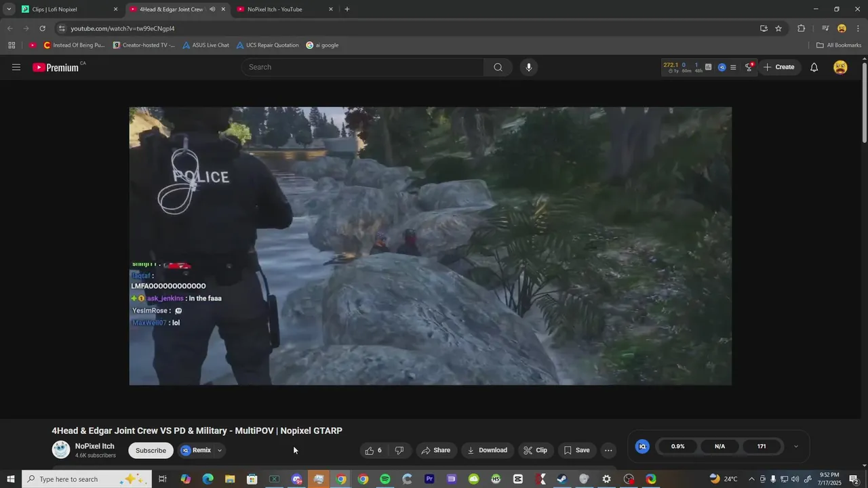Open Steam from the taskbar
Screen dimensions: 868x488
(562, 479)
